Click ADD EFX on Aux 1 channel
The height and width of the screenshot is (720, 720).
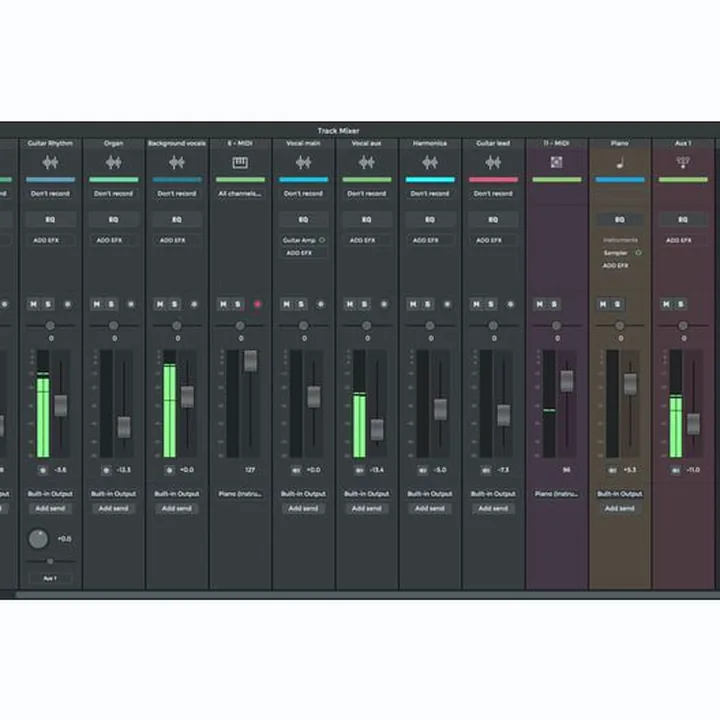[x=679, y=240]
